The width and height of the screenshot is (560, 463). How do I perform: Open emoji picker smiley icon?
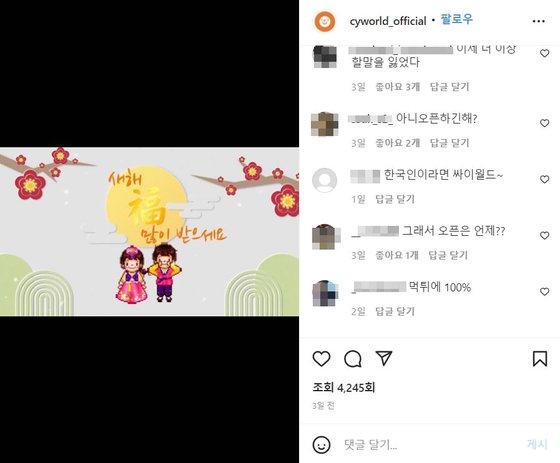321,445
